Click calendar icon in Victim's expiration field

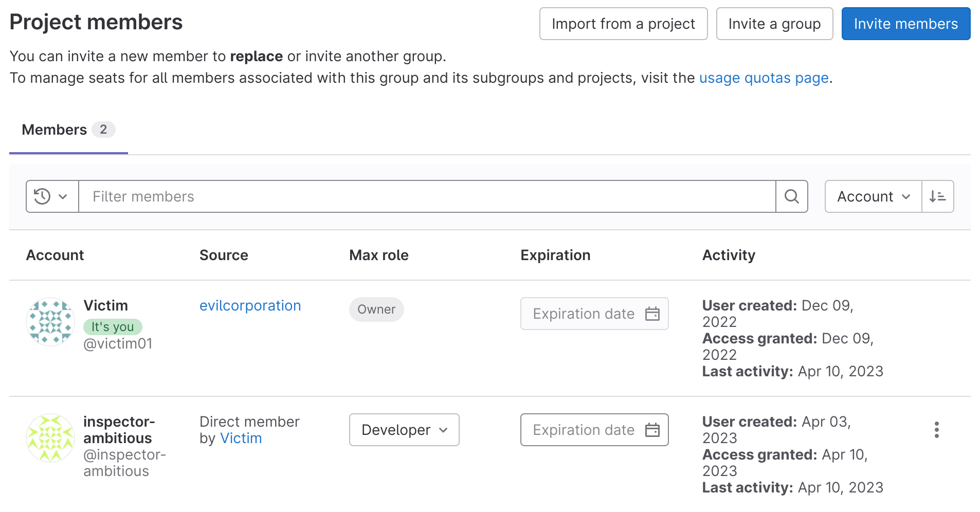coord(652,314)
